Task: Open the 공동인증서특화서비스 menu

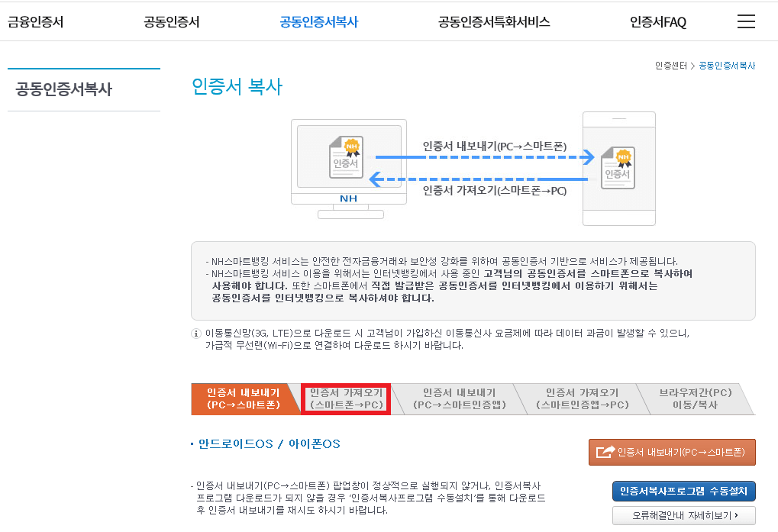Action: (494, 22)
